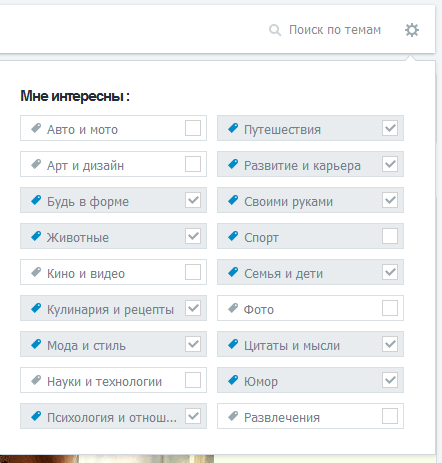Click the tag icon next to Фото
The width and height of the screenshot is (442, 463).
pos(233,308)
